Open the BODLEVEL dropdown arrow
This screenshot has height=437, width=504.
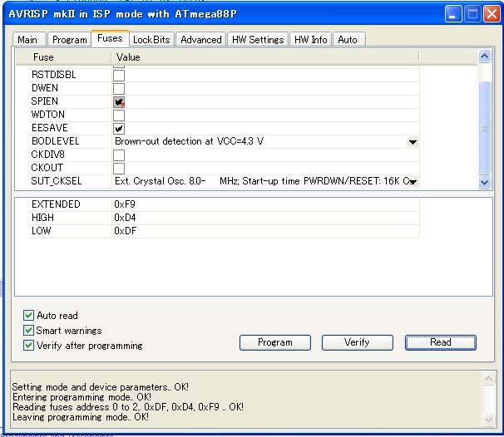(x=413, y=141)
